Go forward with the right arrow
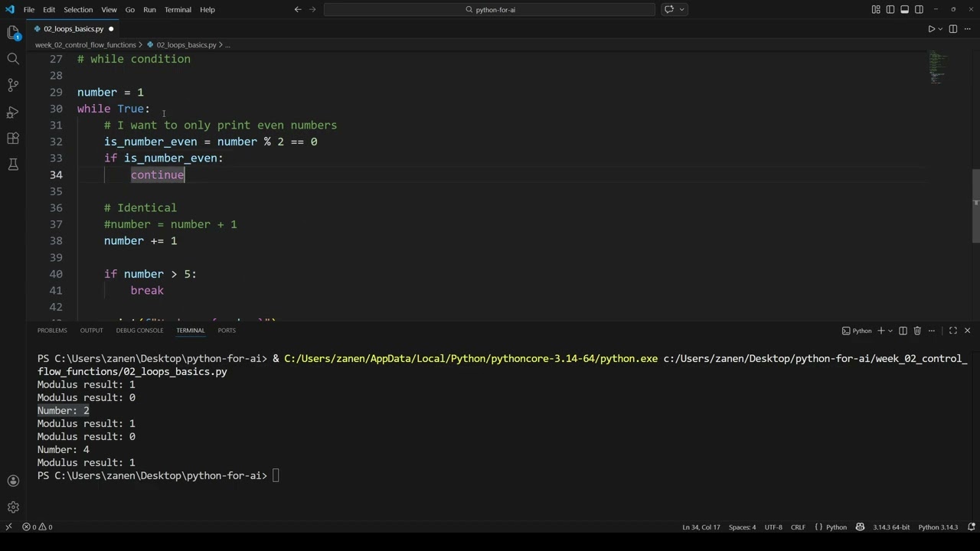 pos(313,9)
